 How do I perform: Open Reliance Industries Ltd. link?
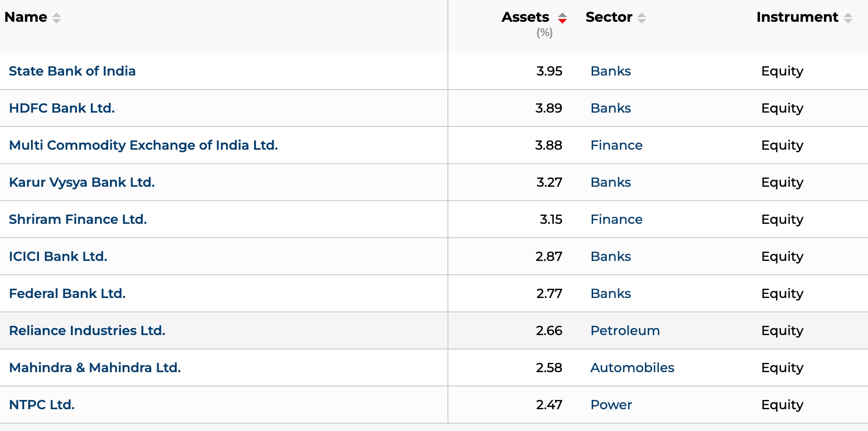[87, 330]
